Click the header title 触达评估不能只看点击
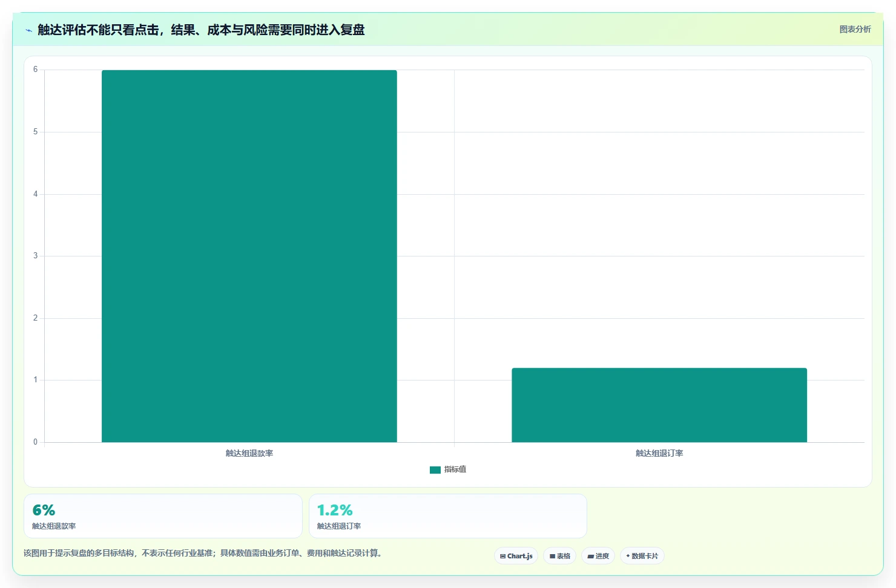The image size is (896, 588). tap(201, 30)
